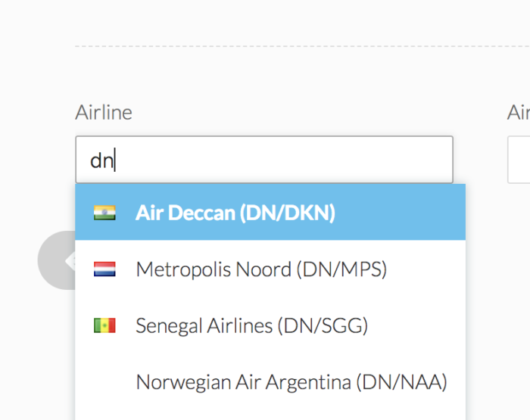Click the partially visible field right of Airline
The height and width of the screenshot is (420, 530).
point(519,160)
